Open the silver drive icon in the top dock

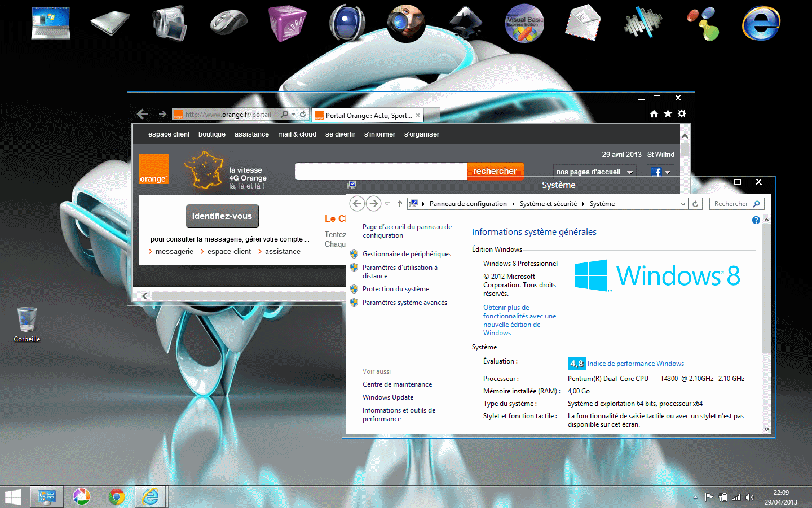(x=111, y=23)
